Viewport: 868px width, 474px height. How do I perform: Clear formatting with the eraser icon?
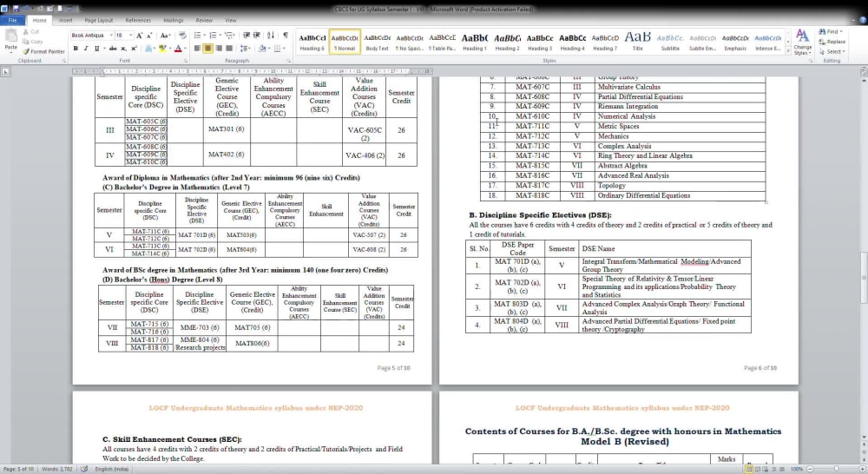tap(182, 36)
